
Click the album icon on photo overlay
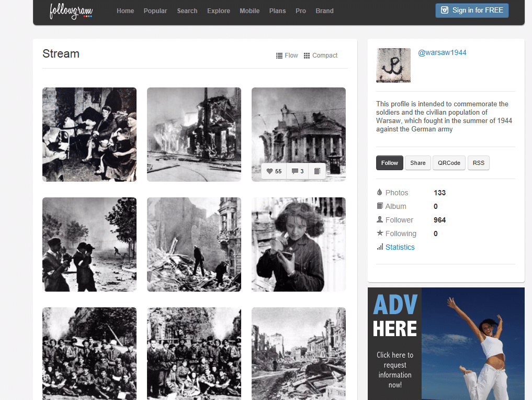(x=317, y=171)
